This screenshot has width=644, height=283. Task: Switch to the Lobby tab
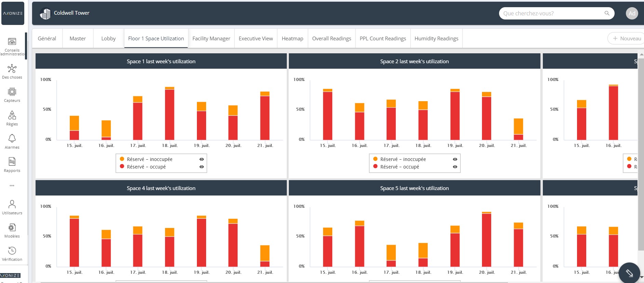point(108,39)
